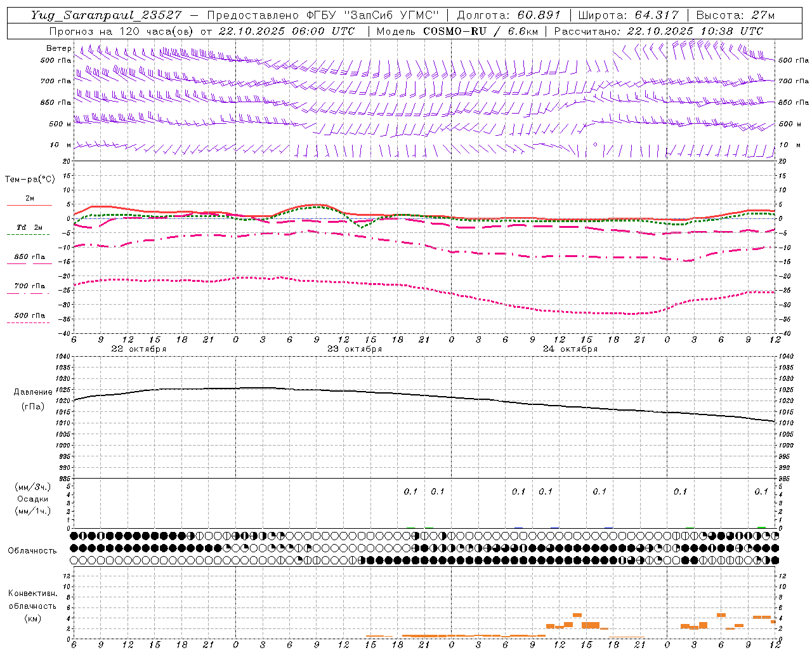Click the Td 2м dew point legend entry
This screenshot has width=812, height=650.
29,227
